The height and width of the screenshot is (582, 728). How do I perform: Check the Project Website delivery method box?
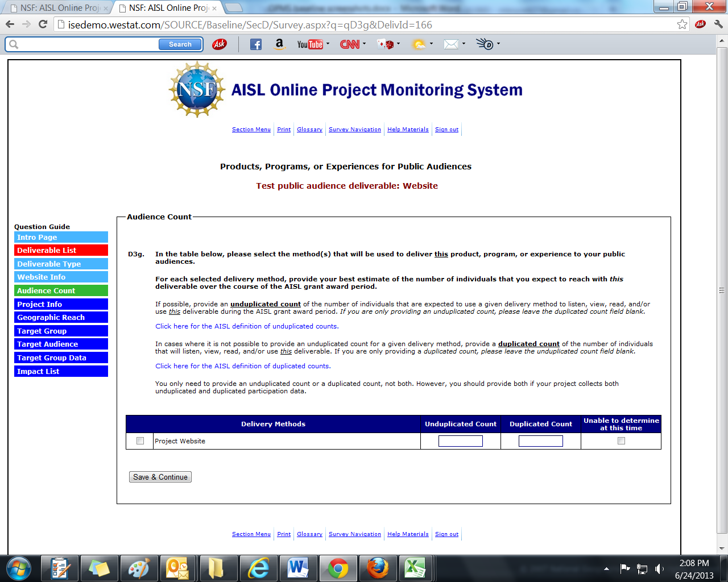pyautogui.click(x=140, y=441)
